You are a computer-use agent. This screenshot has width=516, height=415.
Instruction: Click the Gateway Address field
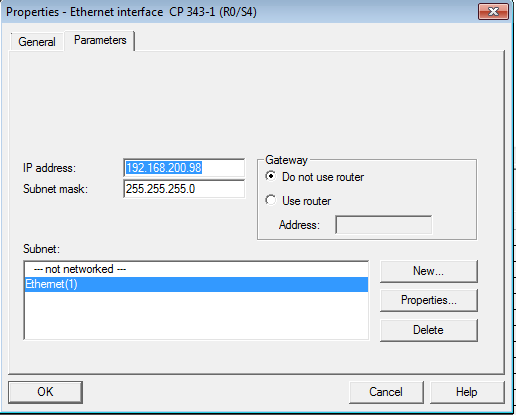(383, 225)
